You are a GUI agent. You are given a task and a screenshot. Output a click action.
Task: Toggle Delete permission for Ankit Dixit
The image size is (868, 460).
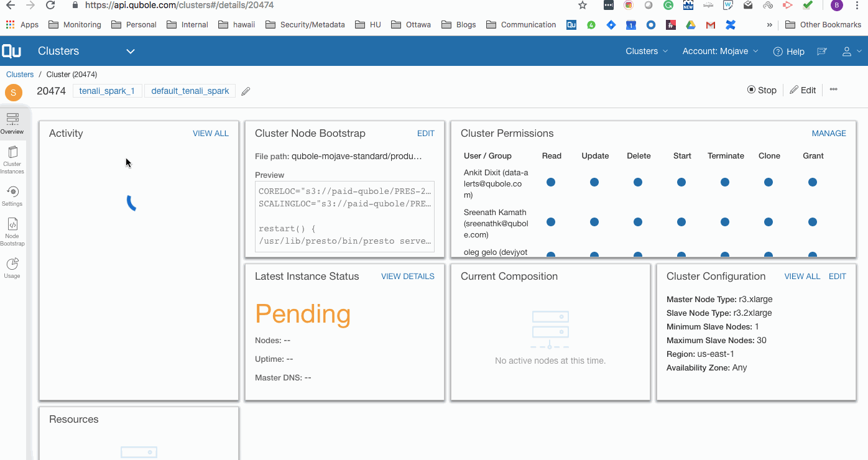(x=638, y=182)
